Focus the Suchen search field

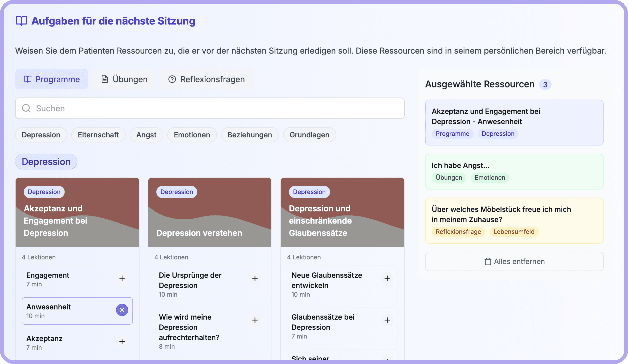[210, 108]
